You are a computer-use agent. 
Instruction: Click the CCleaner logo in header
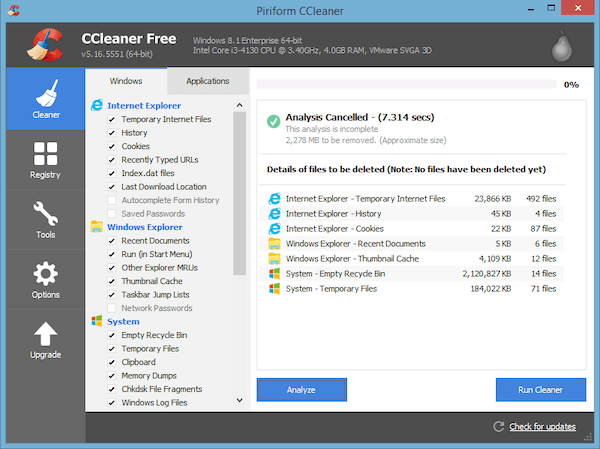click(45, 45)
